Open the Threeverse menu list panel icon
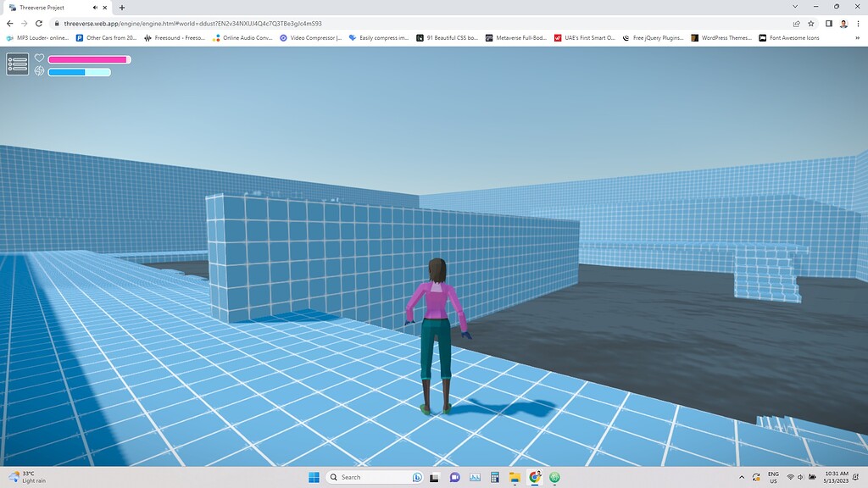The height and width of the screenshot is (488, 868). click(17, 63)
